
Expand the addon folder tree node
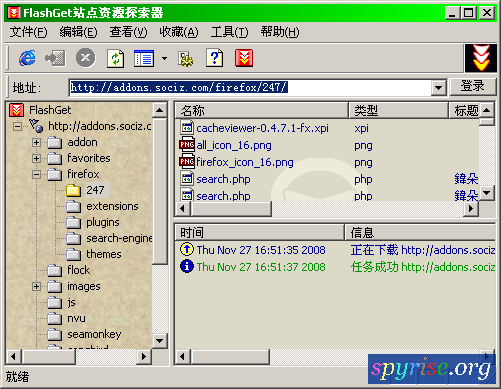pyautogui.click(x=36, y=142)
